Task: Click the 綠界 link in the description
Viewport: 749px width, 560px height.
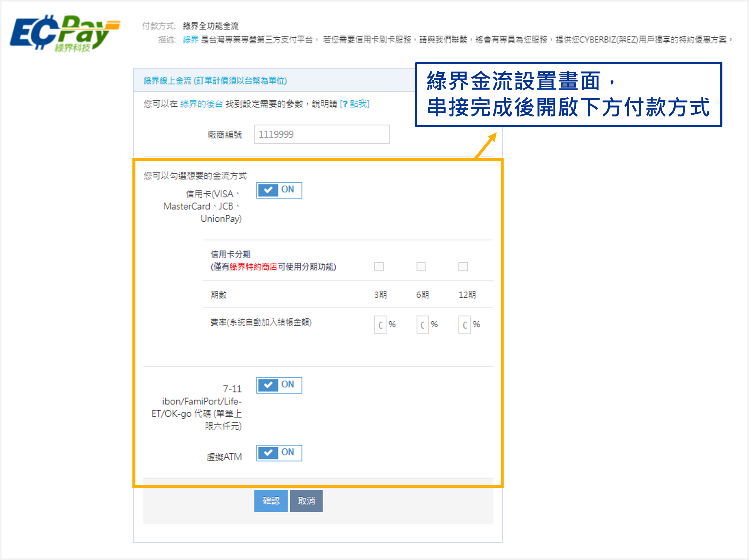Action: tap(191, 40)
